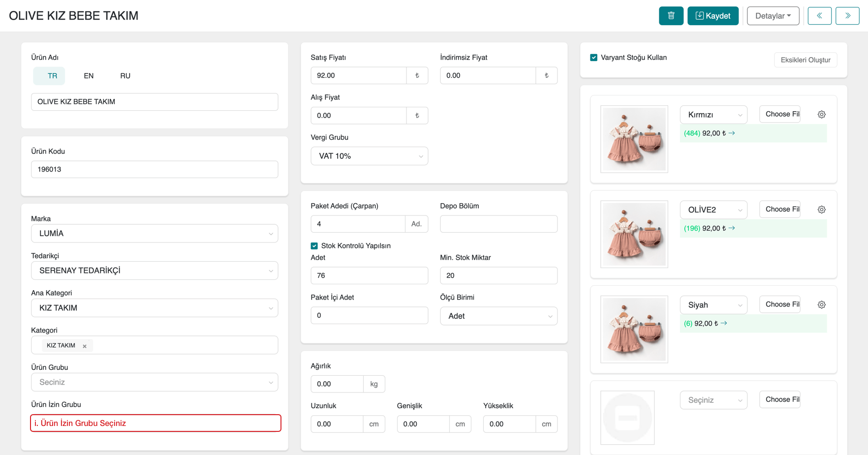This screenshot has height=455, width=868.
Task: Toggle Varyant Stoğu Kullan checkbox
Action: coord(593,58)
